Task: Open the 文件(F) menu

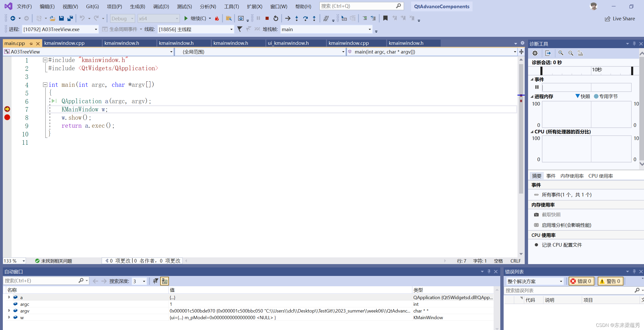Action: [x=24, y=6]
